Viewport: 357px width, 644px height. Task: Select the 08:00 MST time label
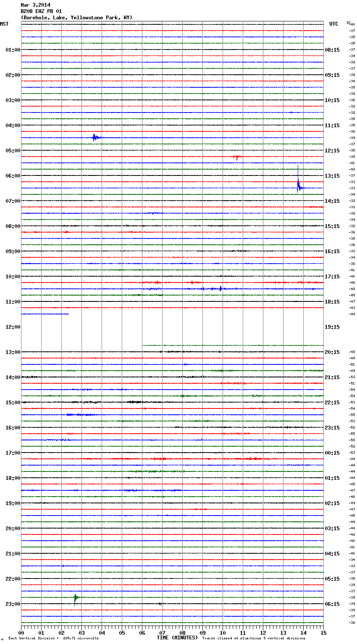[x=13, y=226]
